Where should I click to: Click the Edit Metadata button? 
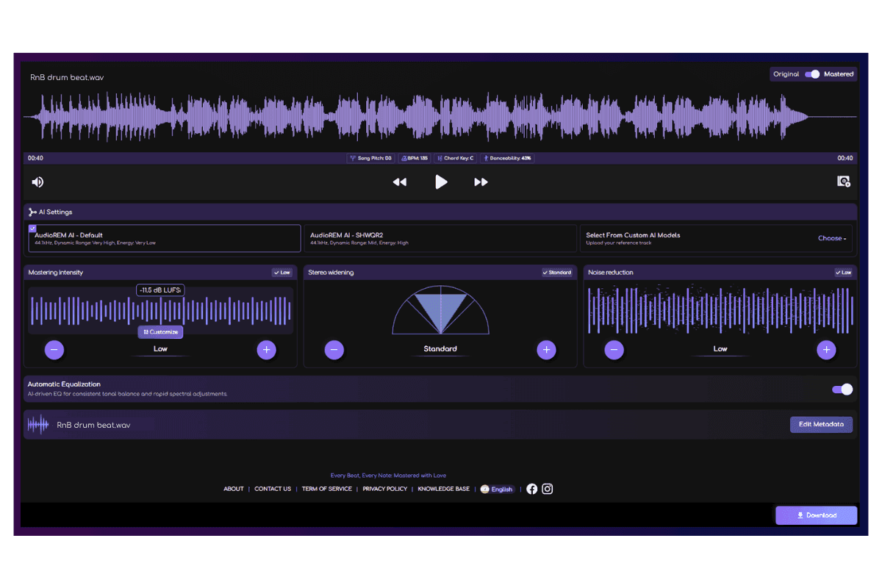click(x=822, y=424)
